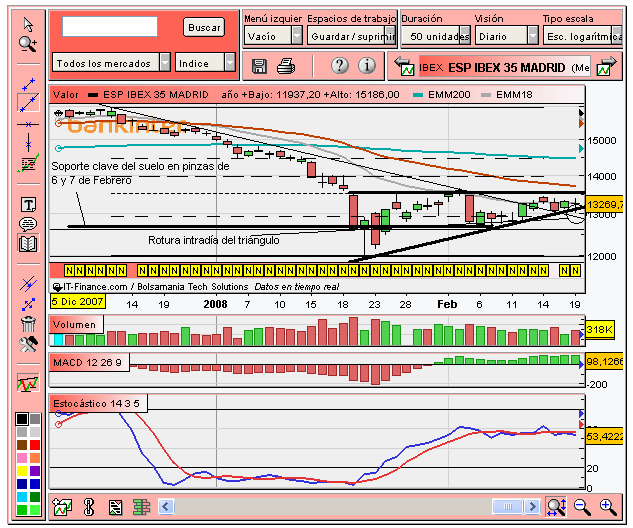Click the MACD 12 26 9 label
This screenshot has width=633, height=528.
pyautogui.click(x=89, y=362)
